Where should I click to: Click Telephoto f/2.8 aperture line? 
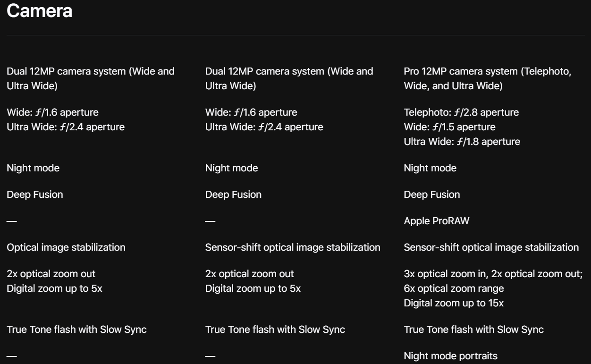click(x=461, y=112)
